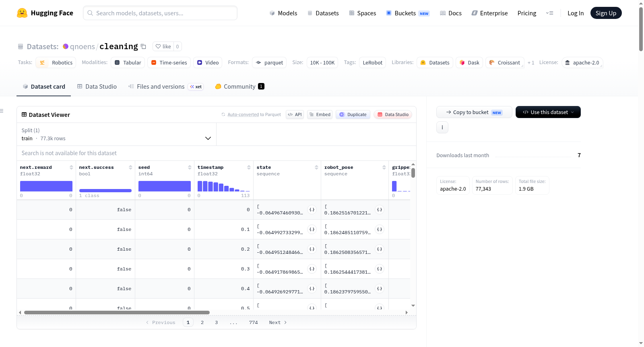Viewport: 644px width, 347px height.
Task: Open the Models page
Action: (x=283, y=13)
